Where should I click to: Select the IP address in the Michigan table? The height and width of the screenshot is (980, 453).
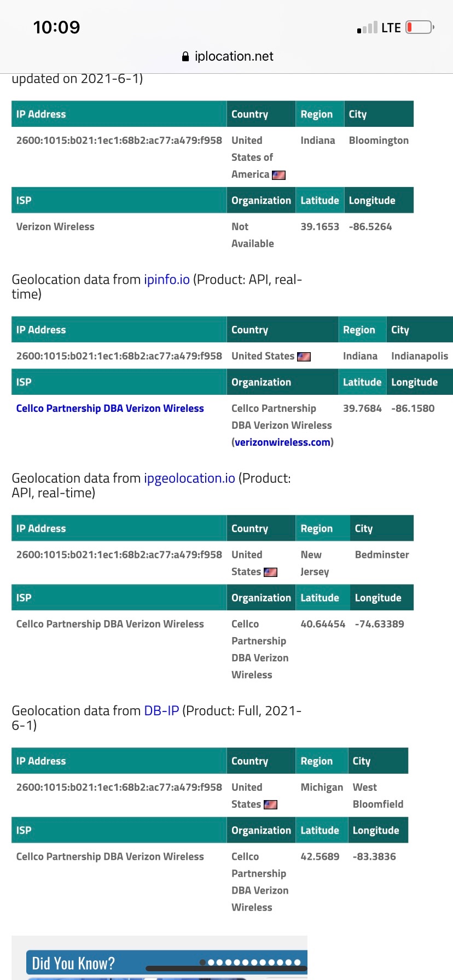119,787
